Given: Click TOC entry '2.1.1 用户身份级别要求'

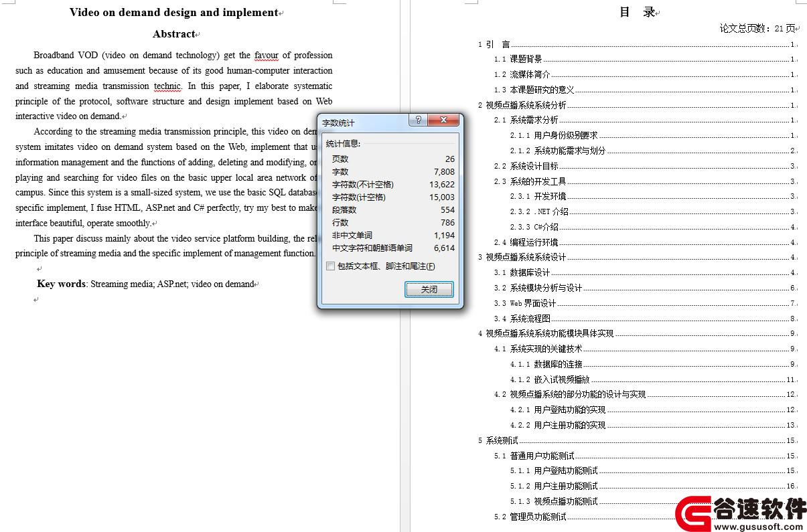Looking at the screenshot, I should tap(653, 136).
